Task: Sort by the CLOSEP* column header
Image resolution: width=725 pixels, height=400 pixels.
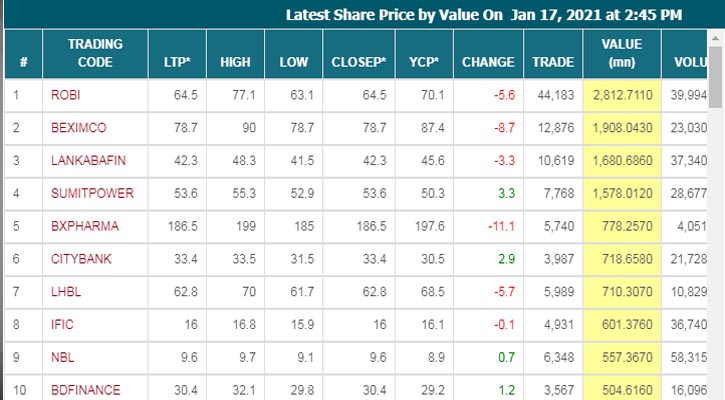Action: 358,62
